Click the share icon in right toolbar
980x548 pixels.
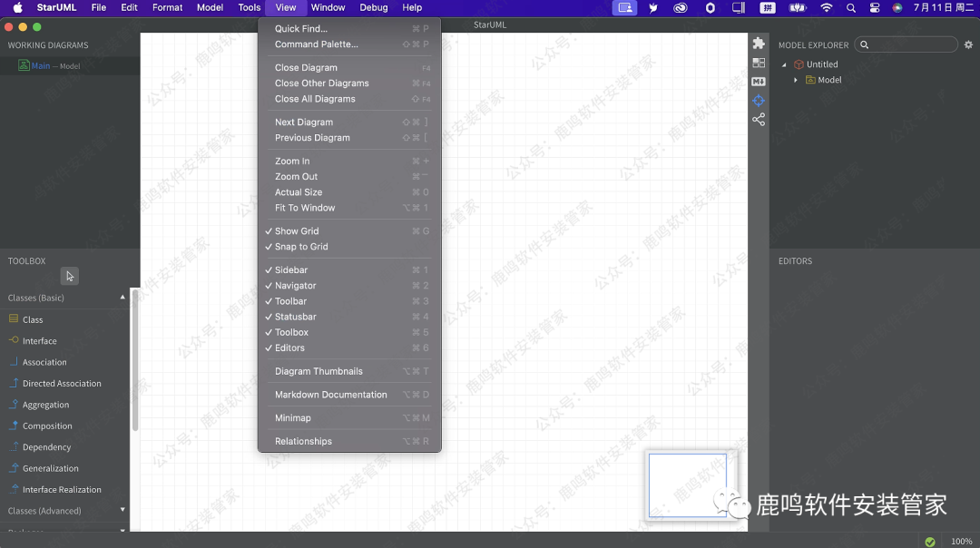pyautogui.click(x=759, y=120)
